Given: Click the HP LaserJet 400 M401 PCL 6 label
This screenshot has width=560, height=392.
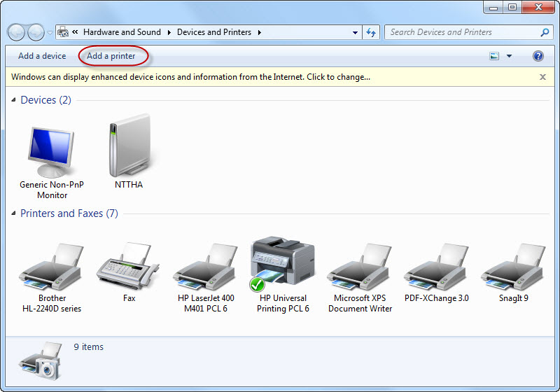Looking at the screenshot, I should pyautogui.click(x=206, y=304).
